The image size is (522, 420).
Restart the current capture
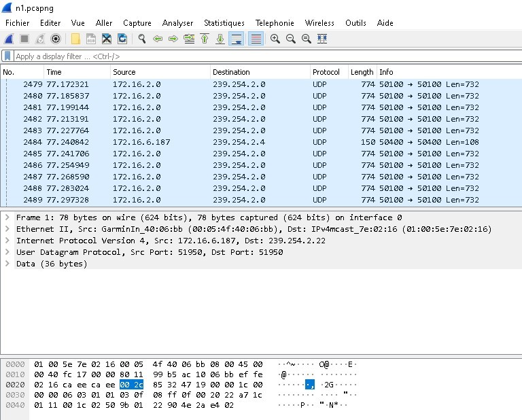pyautogui.click(x=40, y=39)
